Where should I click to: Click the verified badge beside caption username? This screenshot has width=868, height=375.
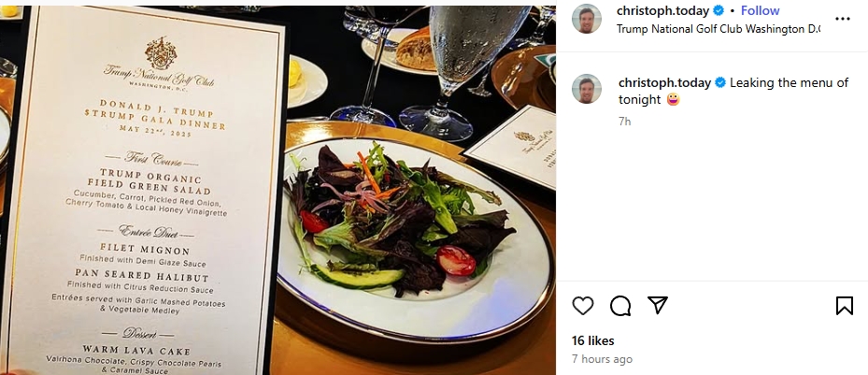tap(720, 82)
